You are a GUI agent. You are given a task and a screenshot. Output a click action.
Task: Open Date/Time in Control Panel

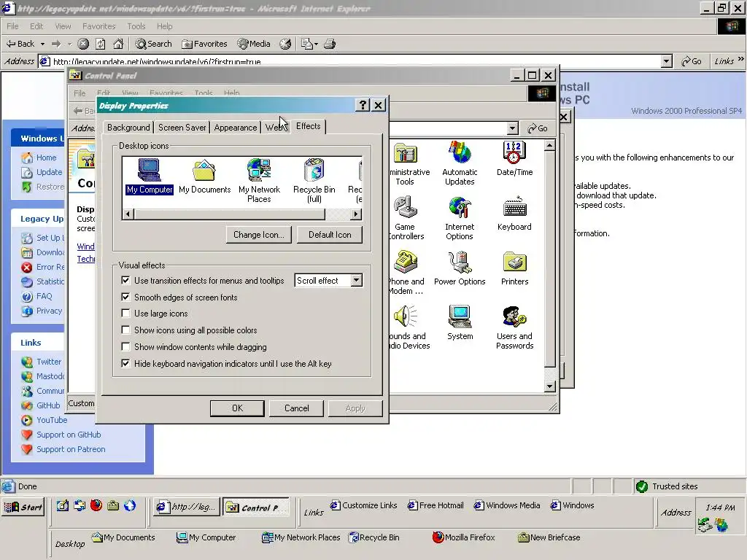point(514,159)
